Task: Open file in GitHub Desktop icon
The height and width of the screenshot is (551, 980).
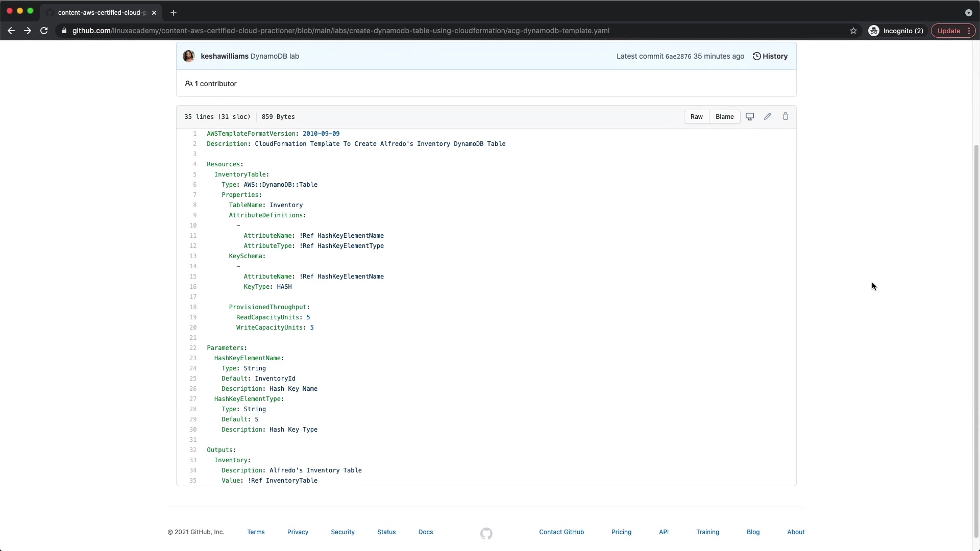Action: [x=750, y=117]
